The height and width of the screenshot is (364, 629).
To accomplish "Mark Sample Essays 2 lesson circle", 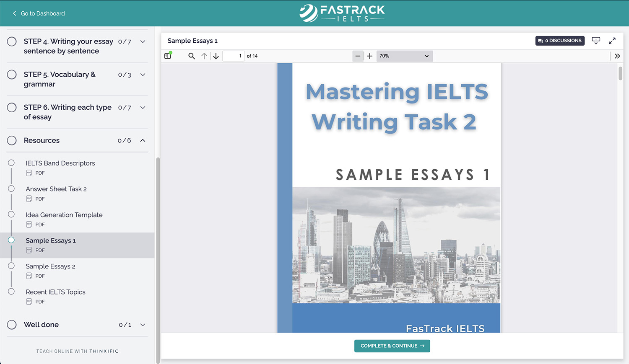I will [11, 266].
